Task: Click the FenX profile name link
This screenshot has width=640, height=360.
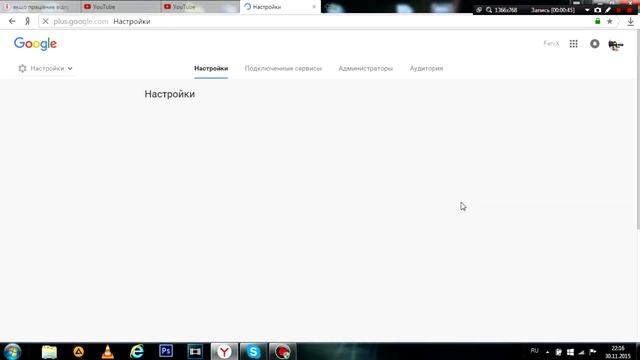Action: (x=551, y=43)
